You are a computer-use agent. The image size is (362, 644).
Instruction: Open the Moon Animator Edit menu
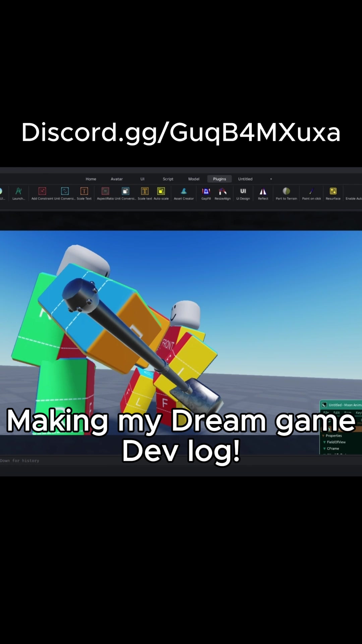point(337,413)
